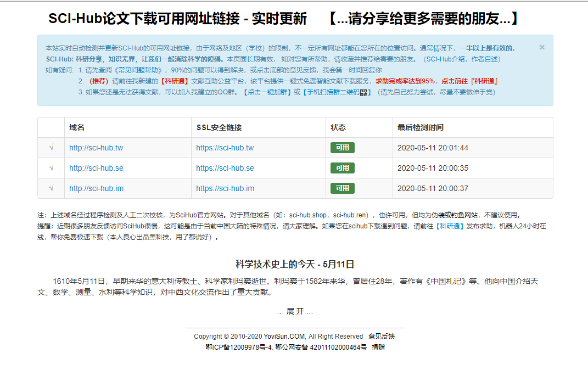The height and width of the screenshot is (370, 588).
Task: Click the 【科研通】 link in the 提醒 note
Action: [450, 226]
